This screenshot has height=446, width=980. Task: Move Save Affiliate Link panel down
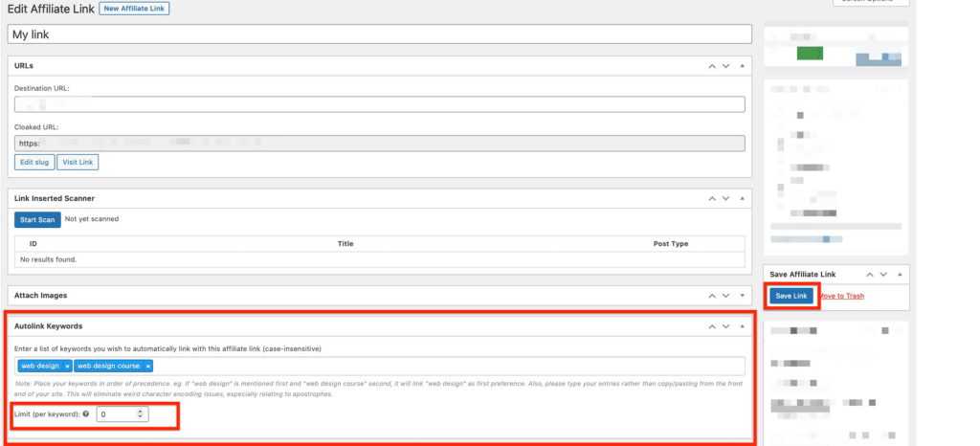[x=883, y=275]
